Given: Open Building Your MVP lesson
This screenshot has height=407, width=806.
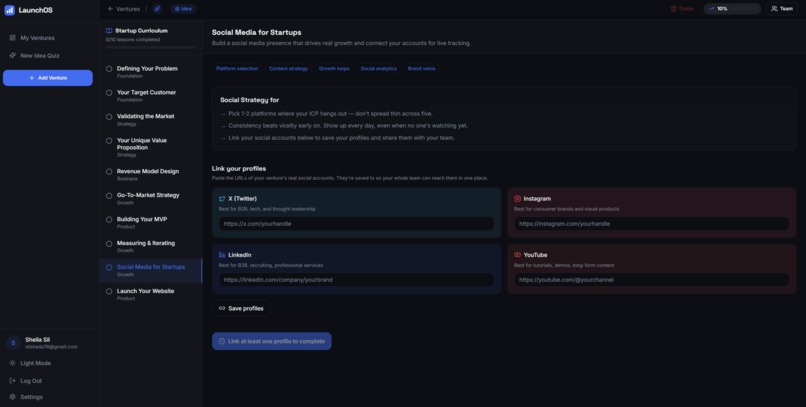Looking at the screenshot, I should click(x=151, y=223).
